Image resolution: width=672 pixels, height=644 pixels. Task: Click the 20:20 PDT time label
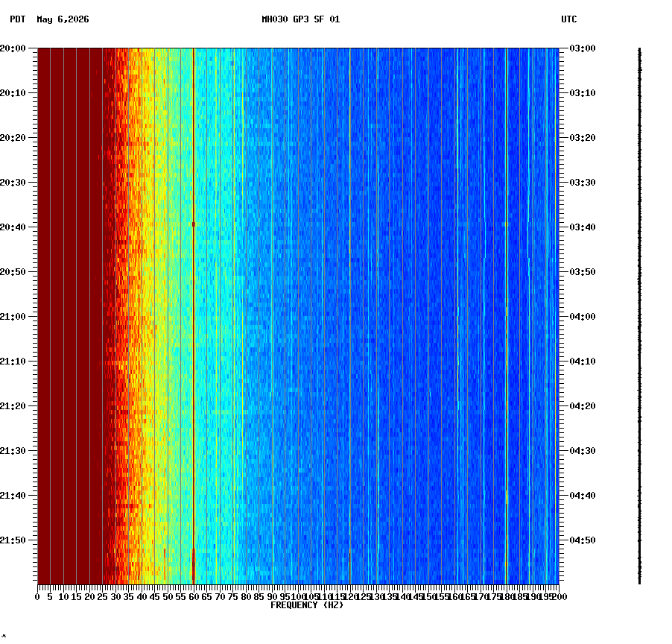[x=13, y=138]
